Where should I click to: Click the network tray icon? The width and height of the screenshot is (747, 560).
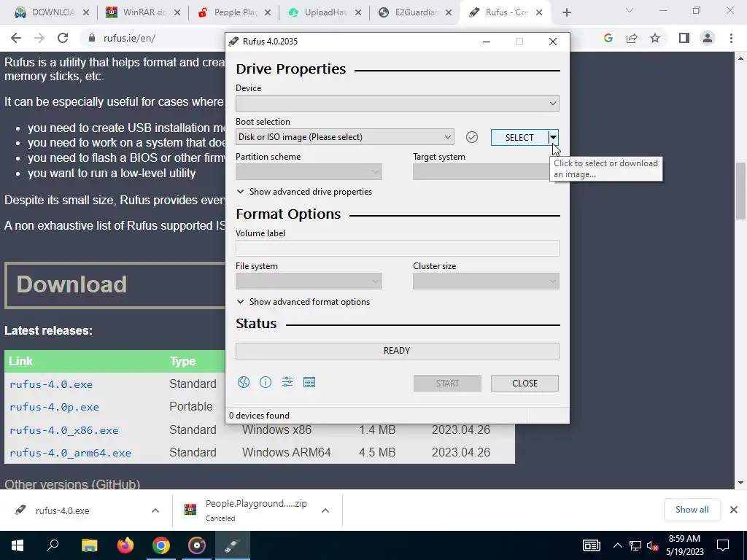pyautogui.click(x=635, y=545)
